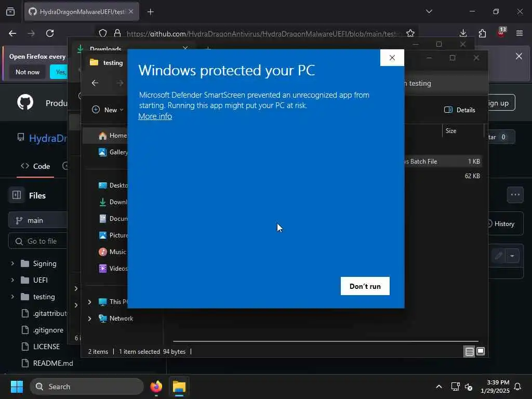Open the notifications bell icon
This screenshot has width=532, height=399.
[x=518, y=387]
